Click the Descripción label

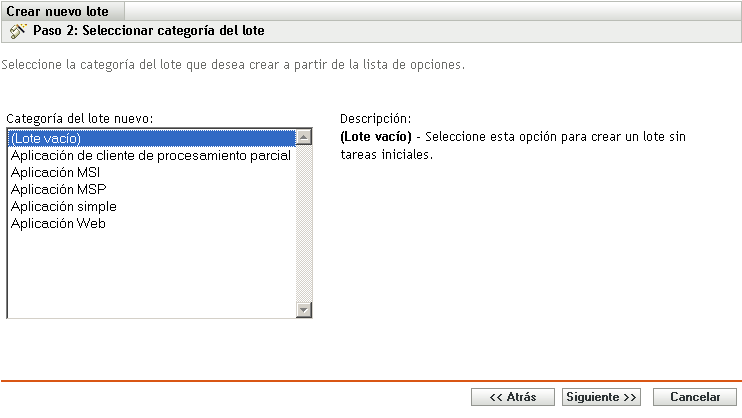tap(376, 118)
